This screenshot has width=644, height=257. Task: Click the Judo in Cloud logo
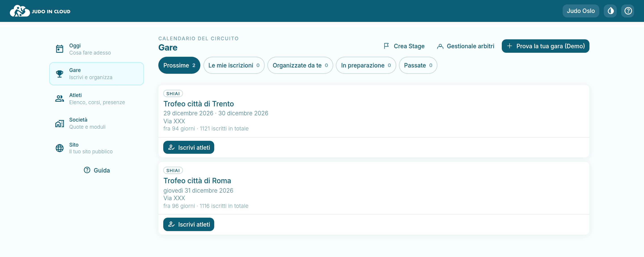pos(40,11)
